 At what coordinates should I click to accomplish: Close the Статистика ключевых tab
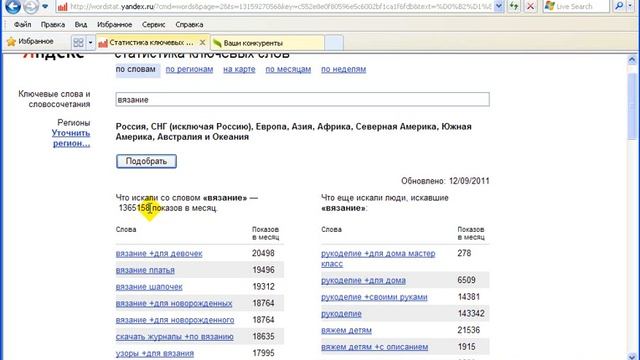pyautogui.click(x=202, y=42)
